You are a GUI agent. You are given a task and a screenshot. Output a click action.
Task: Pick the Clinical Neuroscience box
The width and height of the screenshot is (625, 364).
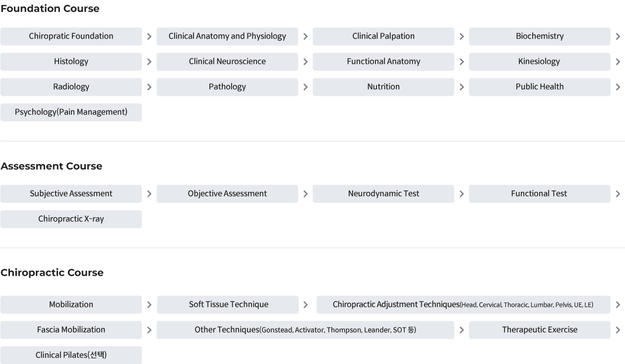point(227,61)
